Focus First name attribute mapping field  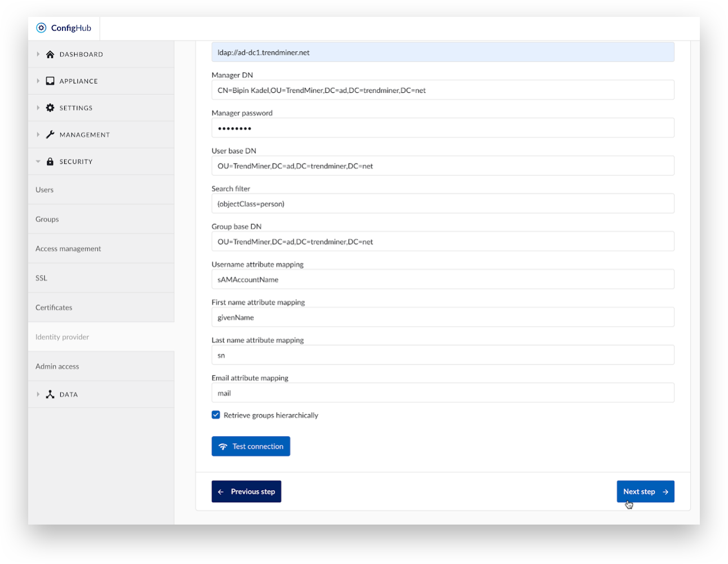coord(443,317)
